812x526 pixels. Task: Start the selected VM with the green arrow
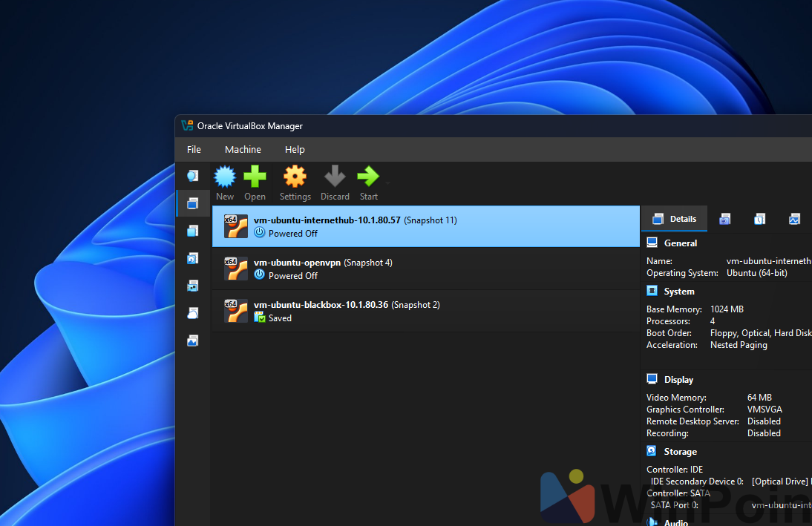tap(368, 177)
